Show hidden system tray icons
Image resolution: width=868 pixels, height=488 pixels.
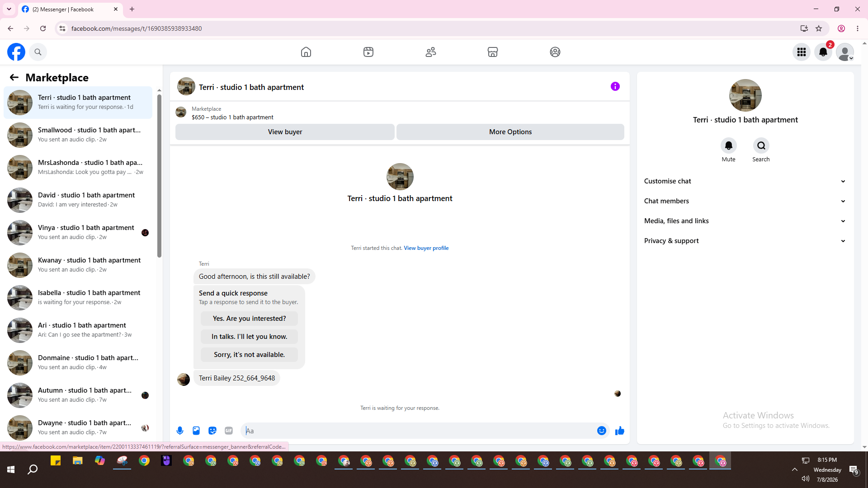[x=794, y=470]
